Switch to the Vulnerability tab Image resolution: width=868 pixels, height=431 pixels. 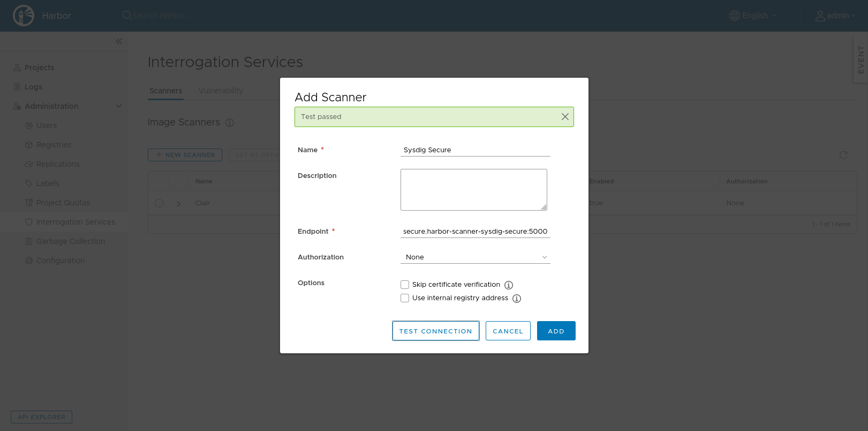point(221,91)
